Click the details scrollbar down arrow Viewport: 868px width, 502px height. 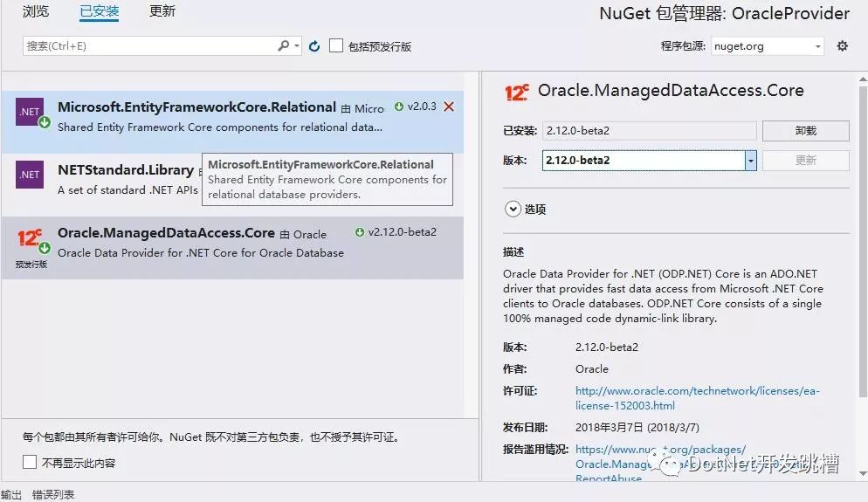click(863, 474)
